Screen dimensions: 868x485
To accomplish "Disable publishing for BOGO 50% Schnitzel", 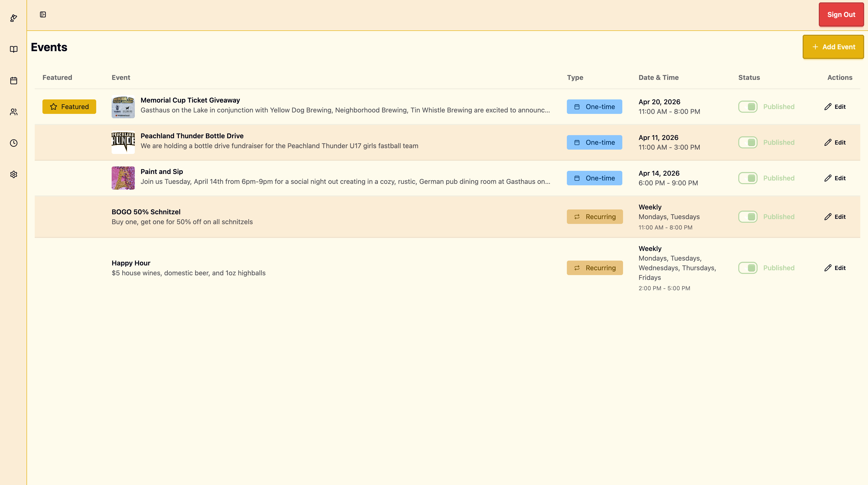I will click(x=748, y=216).
